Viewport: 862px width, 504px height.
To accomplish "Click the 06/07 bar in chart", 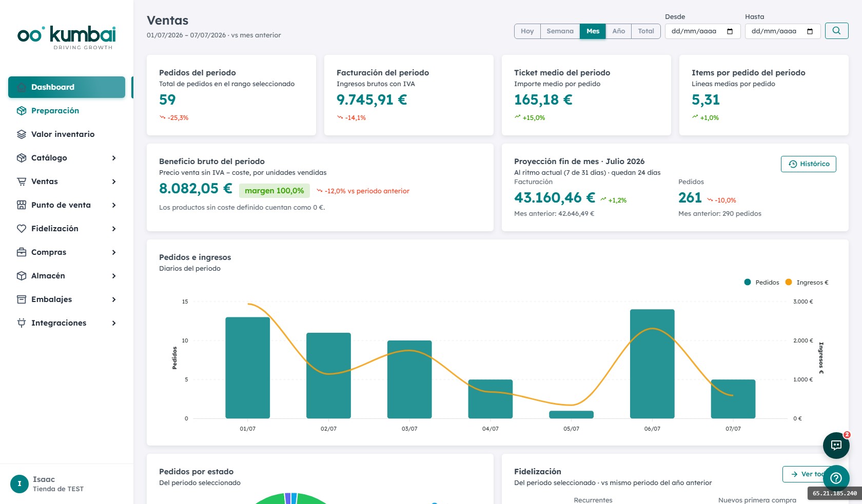I will [652, 364].
